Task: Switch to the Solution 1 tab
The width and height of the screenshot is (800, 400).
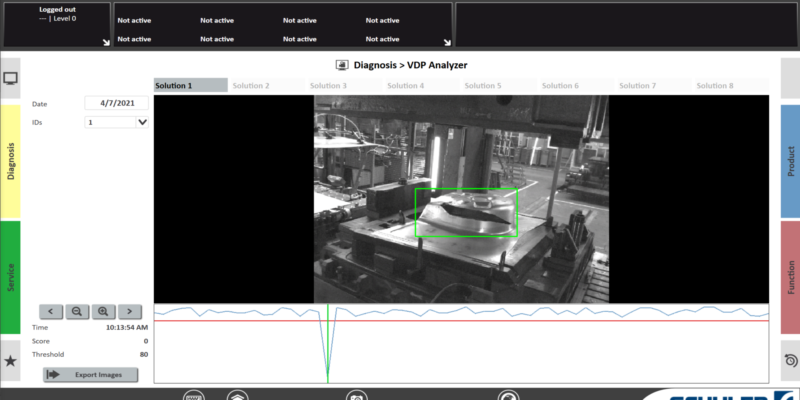Action: coord(190,86)
